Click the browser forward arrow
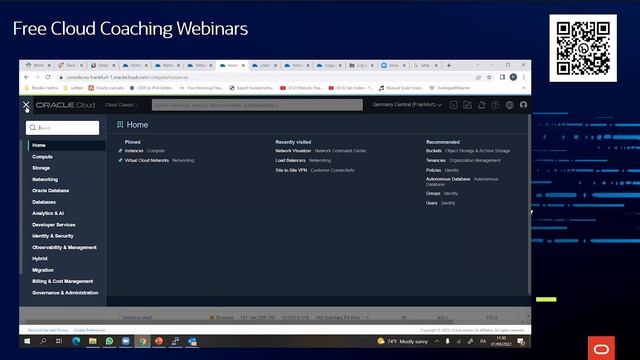 (37, 77)
